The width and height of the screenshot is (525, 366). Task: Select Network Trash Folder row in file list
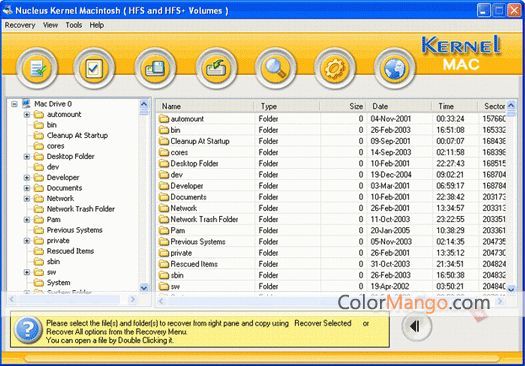pos(331,219)
